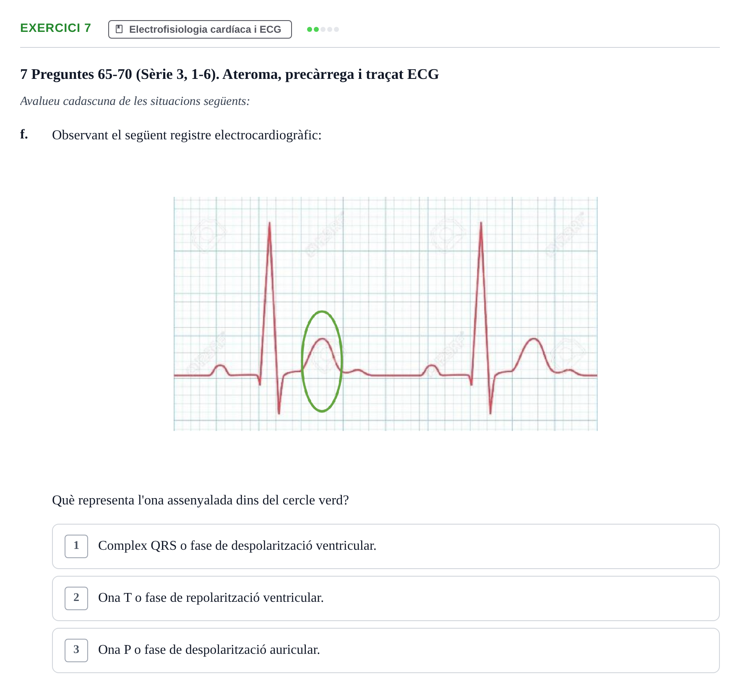Image resolution: width=740 pixels, height=700 pixels.
Task: Click 'Observant el següent registre electrocardiogràfic' text
Action: pos(187,135)
